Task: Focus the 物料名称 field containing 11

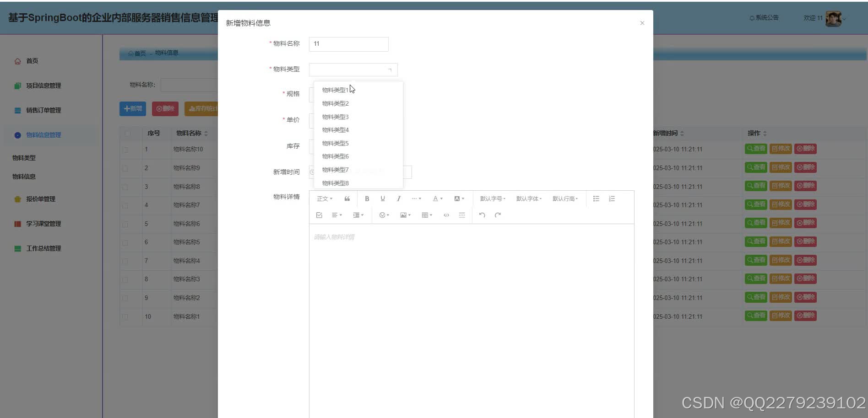Action: click(349, 44)
